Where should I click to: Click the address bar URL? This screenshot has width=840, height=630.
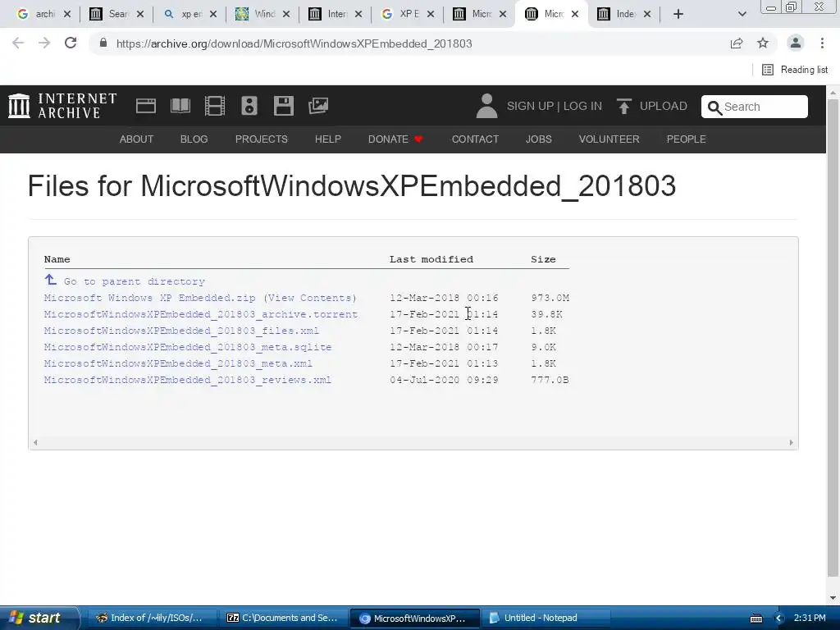294,43
